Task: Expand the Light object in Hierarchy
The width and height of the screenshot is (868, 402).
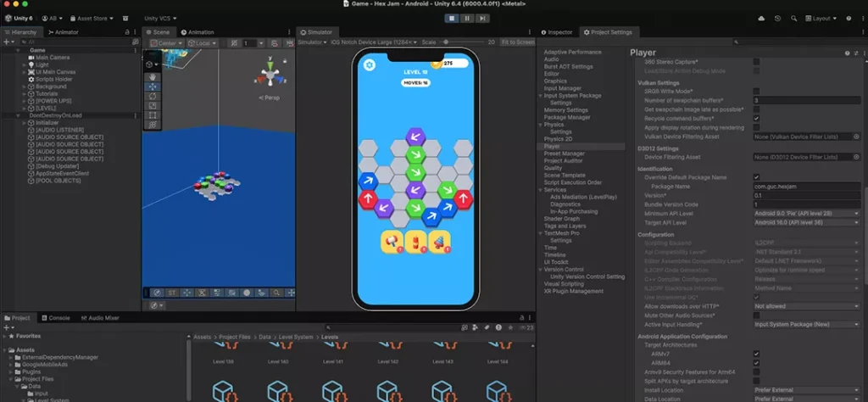Action: coord(25,64)
